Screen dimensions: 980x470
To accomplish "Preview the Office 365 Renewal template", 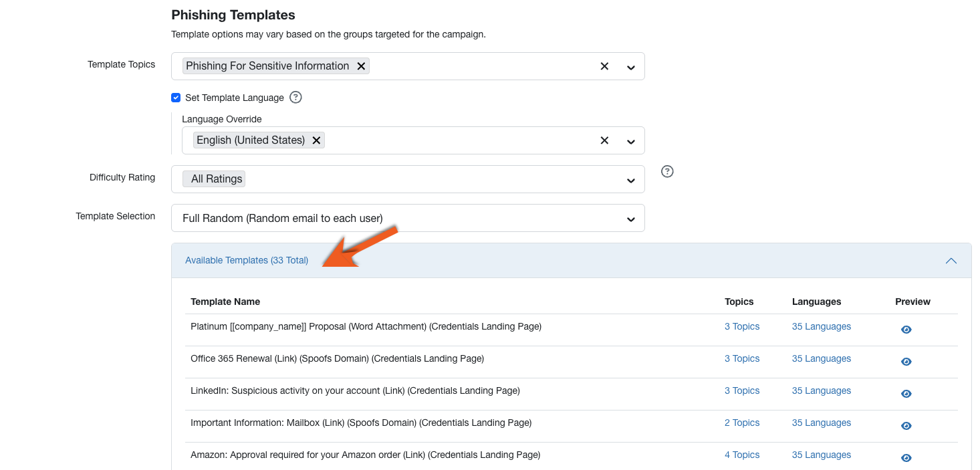I will coord(906,361).
